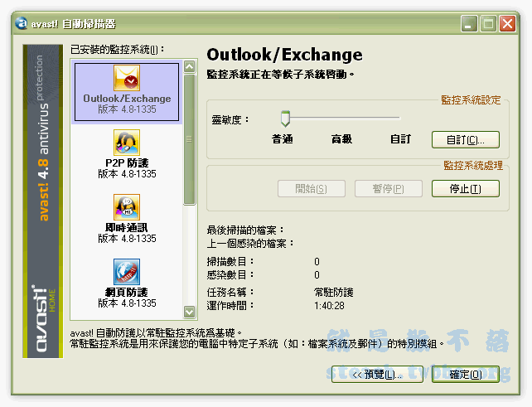Screen dimensions: 532x407
Task: Select the 即時通訊 provider icon
Action: click(127, 207)
